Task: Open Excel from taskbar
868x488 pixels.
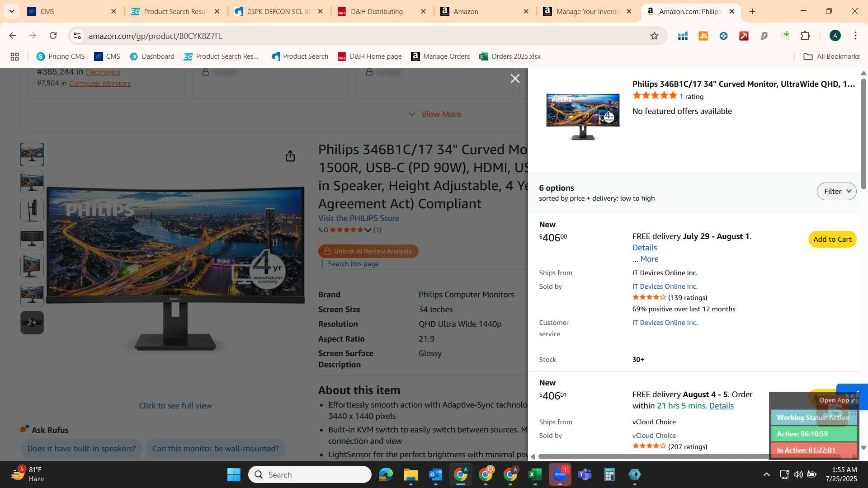Action: pos(535,474)
